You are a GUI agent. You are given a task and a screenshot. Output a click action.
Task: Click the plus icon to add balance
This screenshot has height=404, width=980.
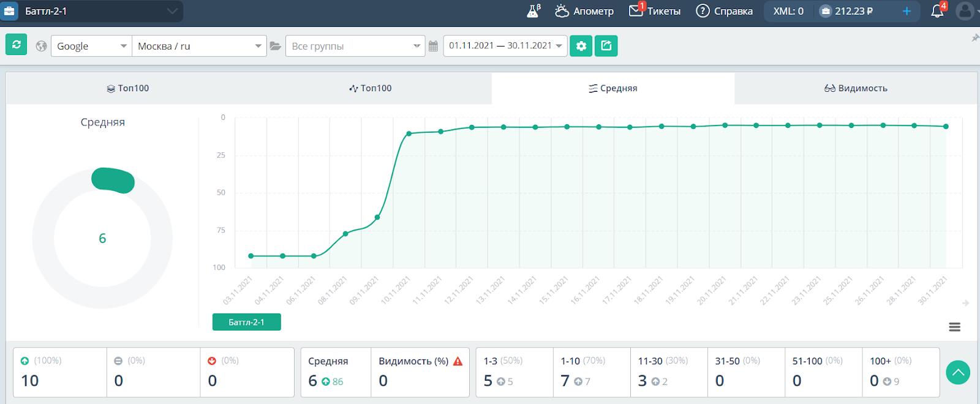[x=907, y=11]
